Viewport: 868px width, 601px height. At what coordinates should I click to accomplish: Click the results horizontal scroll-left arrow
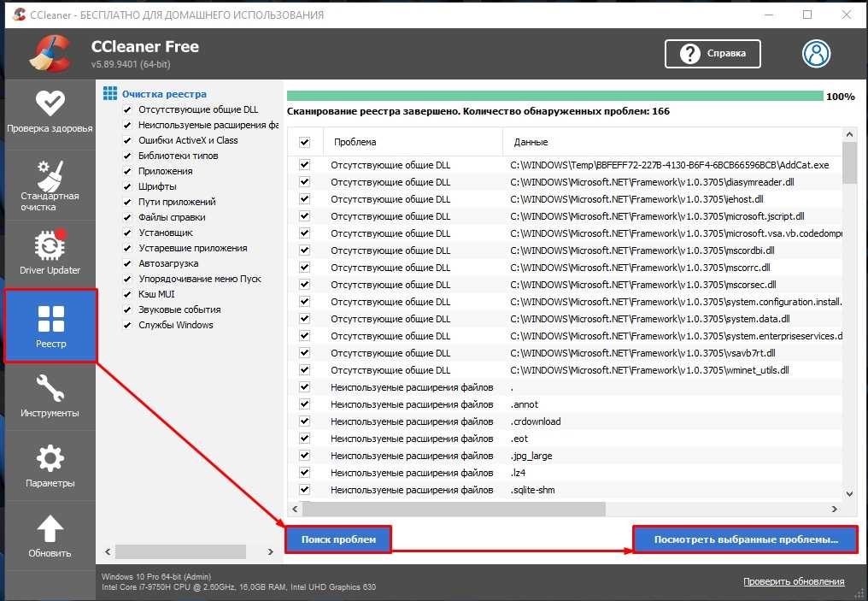pos(295,509)
